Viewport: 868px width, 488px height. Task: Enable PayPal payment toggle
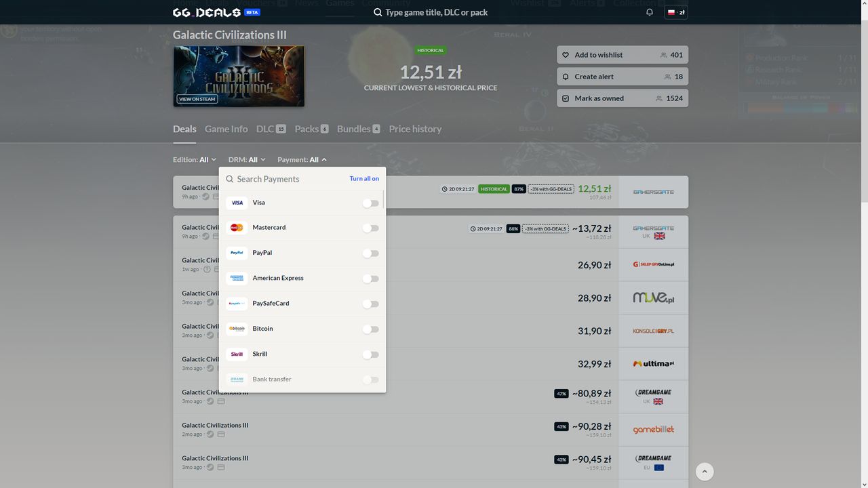(370, 253)
